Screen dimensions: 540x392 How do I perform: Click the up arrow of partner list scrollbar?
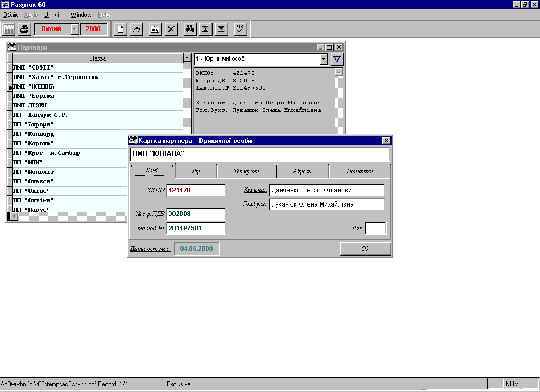click(187, 57)
